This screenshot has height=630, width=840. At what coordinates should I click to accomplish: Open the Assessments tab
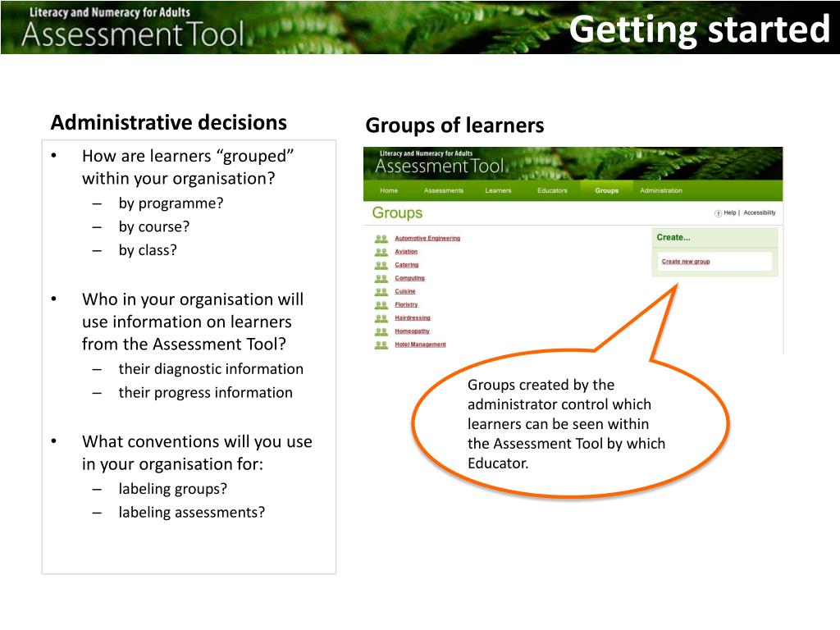tap(444, 190)
